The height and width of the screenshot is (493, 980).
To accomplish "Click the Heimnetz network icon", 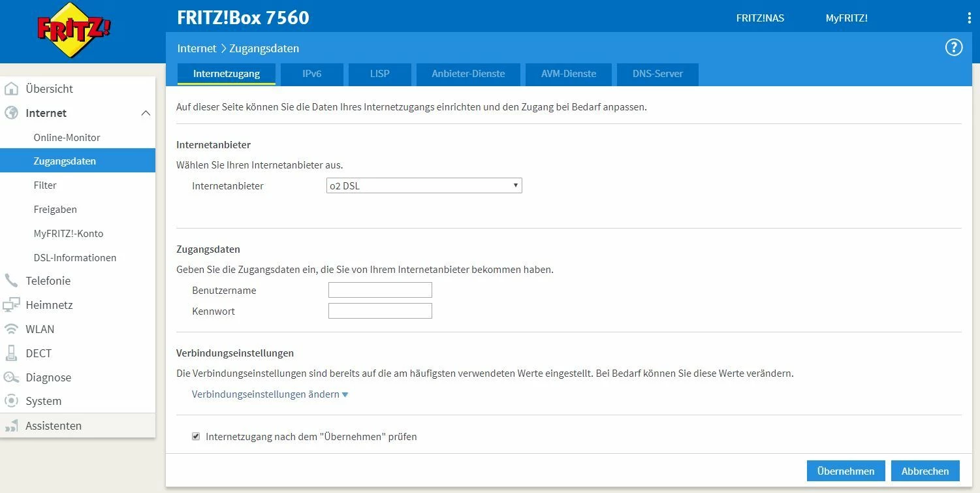I will point(11,305).
